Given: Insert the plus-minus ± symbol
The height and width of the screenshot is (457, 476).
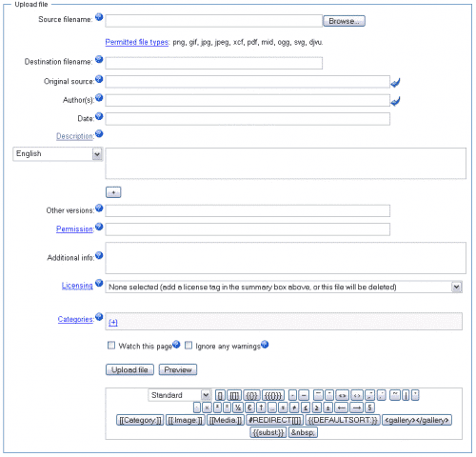Looking at the screenshot, I should pos(327,407).
